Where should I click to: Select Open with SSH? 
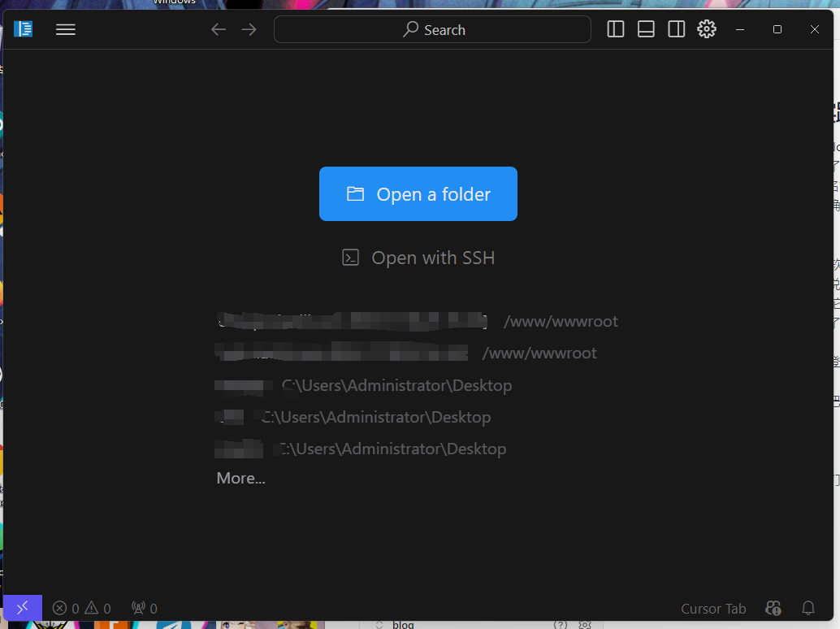click(x=418, y=258)
